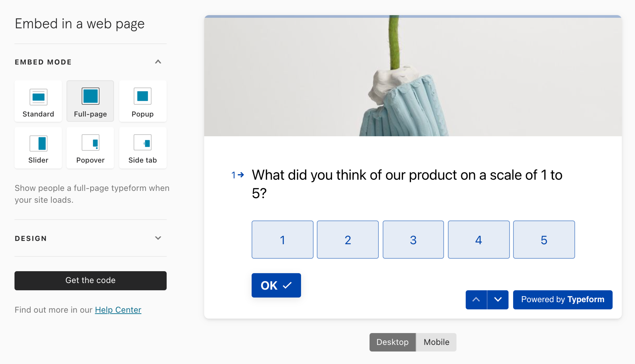Open the Help Center link

(x=118, y=310)
